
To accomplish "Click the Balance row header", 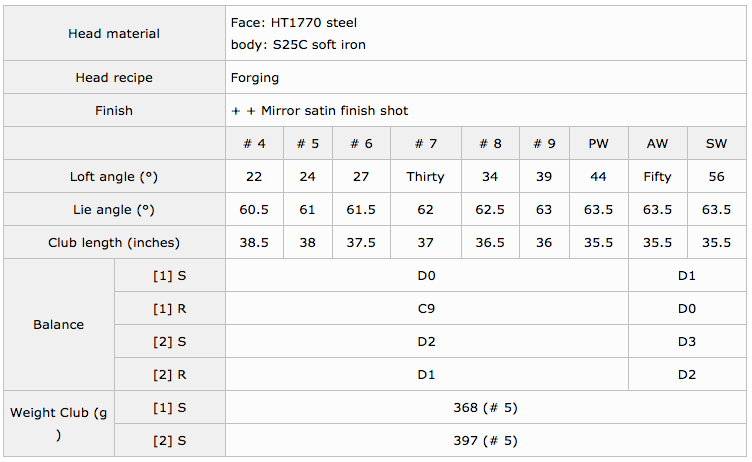I will coord(59,324).
